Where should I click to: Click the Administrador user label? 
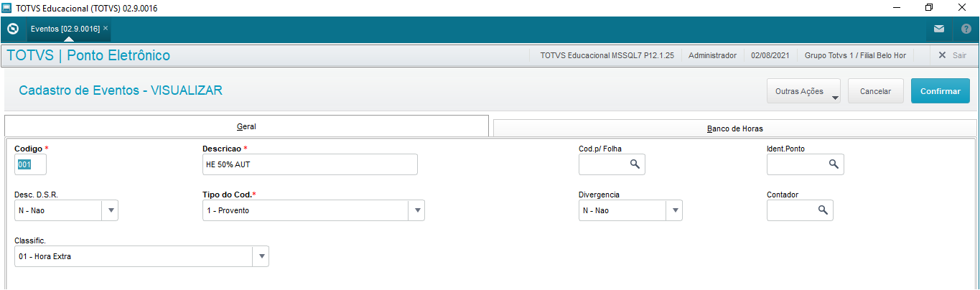coord(712,55)
